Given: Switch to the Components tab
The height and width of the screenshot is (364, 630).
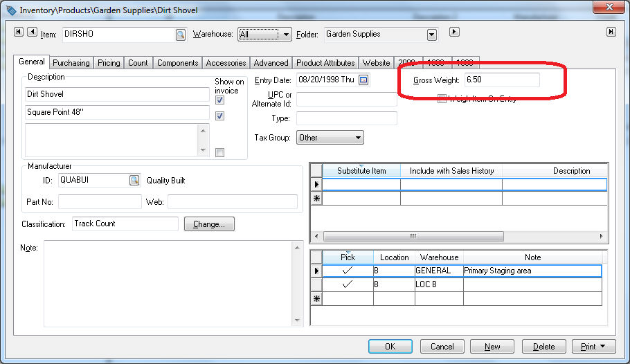Looking at the screenshot, I should tap(178, 63).
